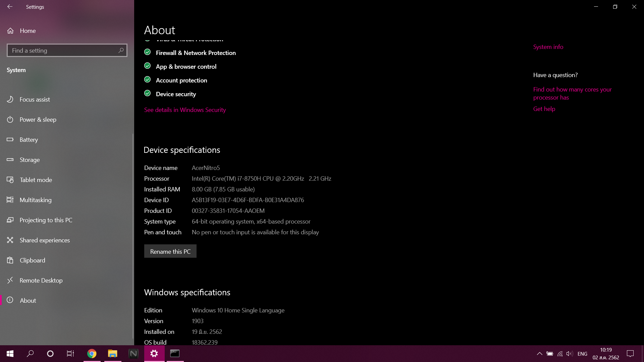
Task: Open Storage settings
Action: click(x=30, y=160)
